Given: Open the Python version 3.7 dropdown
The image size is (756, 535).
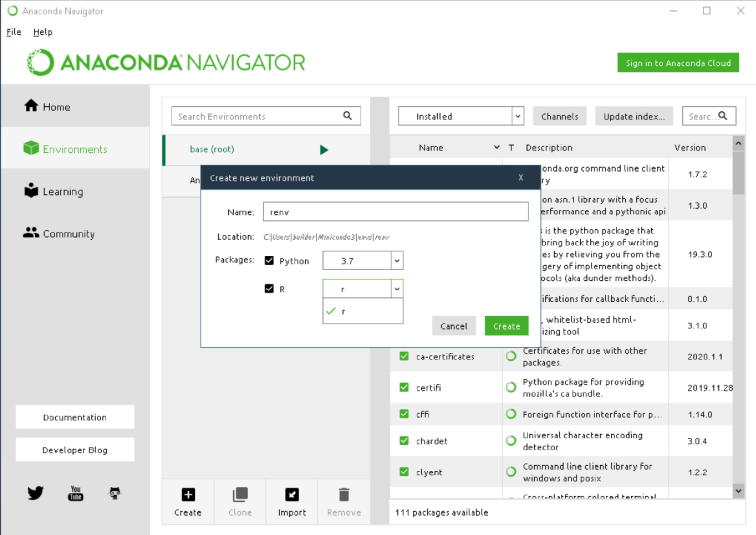Looking at the screenshot, I should pos(397,260).
